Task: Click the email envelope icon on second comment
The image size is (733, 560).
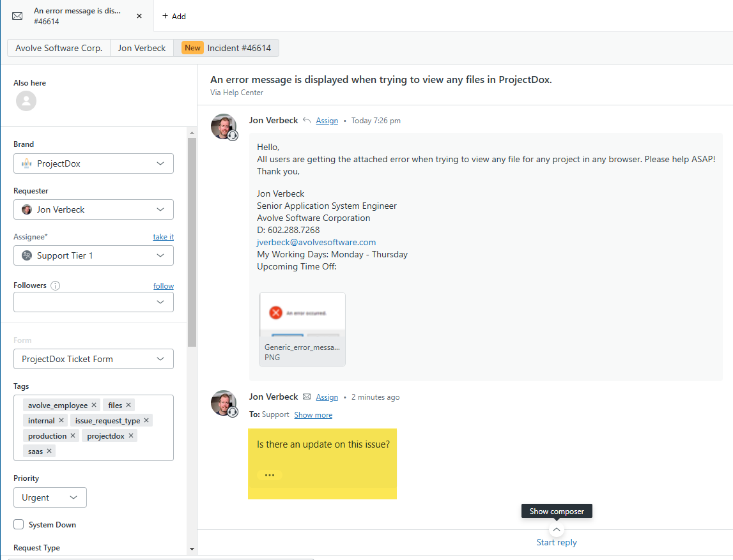Action: (307, 397)
